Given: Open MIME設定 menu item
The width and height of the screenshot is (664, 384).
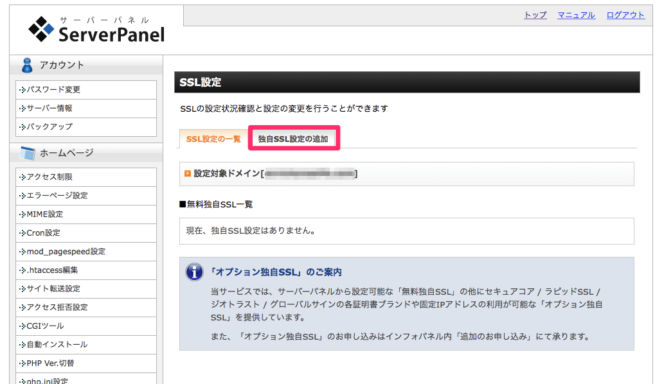Looking at the screenshot, I should click(x=86, y=214).
